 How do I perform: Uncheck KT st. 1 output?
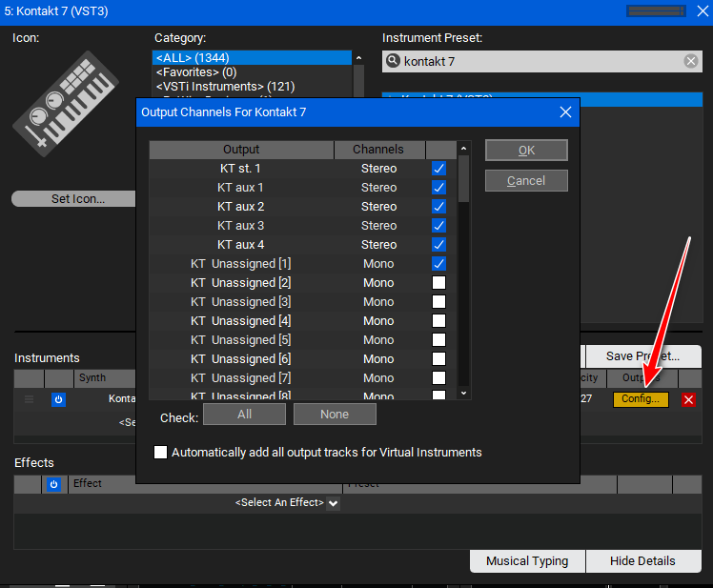438,169
